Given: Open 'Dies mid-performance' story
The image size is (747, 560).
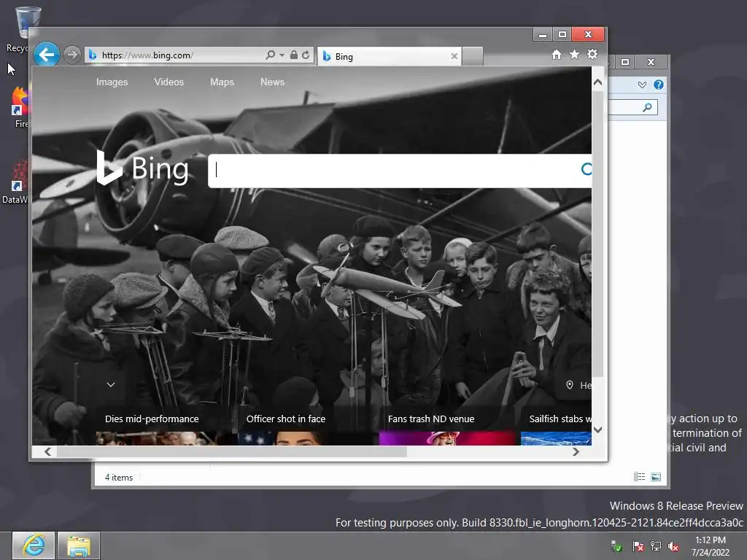Looking at the screenshot, I should (152, 419).
